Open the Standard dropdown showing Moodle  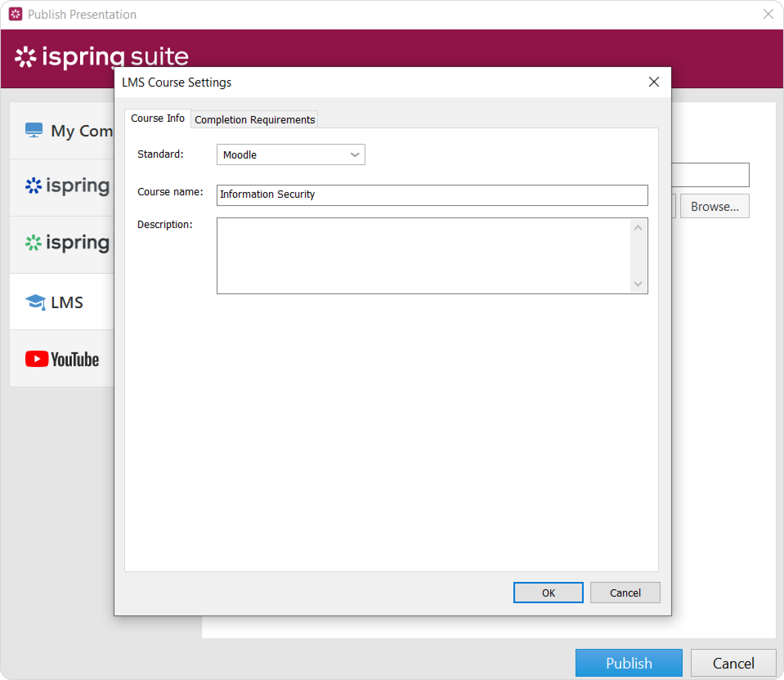pos(291,155)
